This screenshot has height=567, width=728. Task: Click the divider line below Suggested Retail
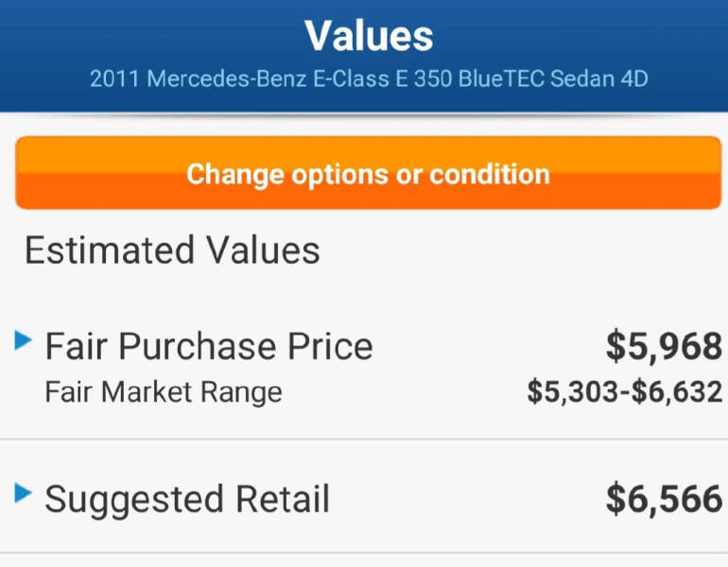[364, 553]
